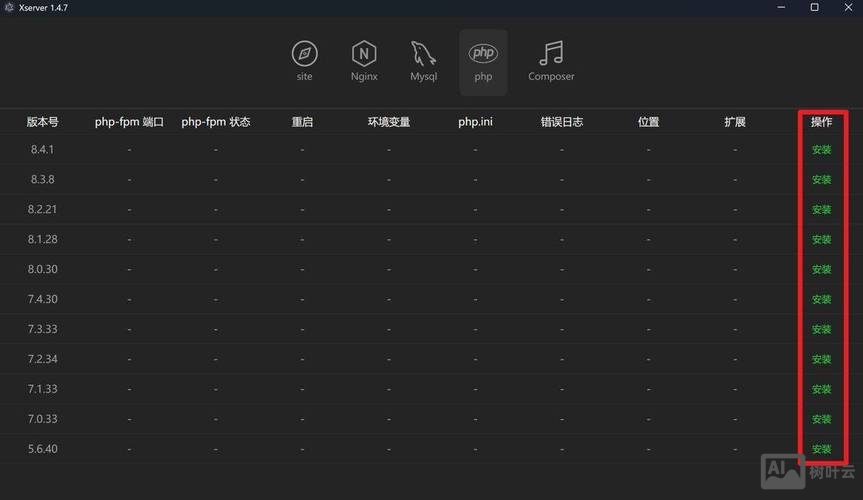The width and height of the screenshot is (863, 500).
Task: Install PHP version 8.4.1
Action: (x=821, y=150)
